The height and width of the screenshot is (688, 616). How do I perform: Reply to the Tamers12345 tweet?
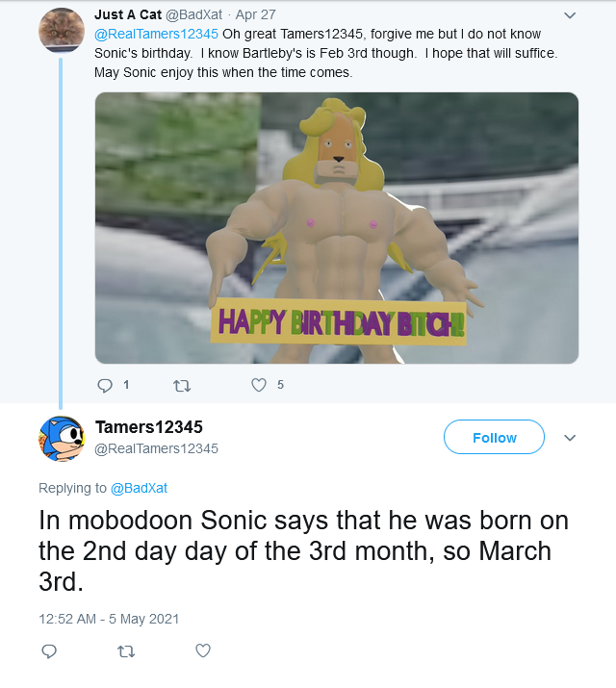pos(49,651)
